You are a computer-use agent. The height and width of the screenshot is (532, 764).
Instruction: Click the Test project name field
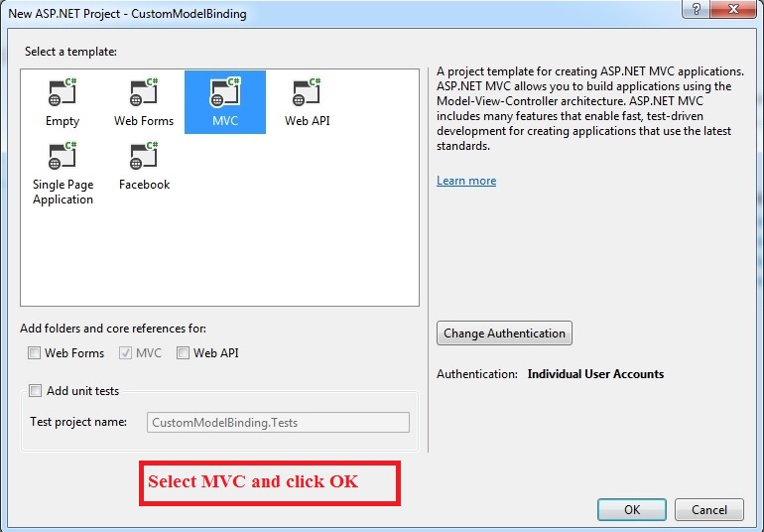pyautogui.click(x=278, y=422)
